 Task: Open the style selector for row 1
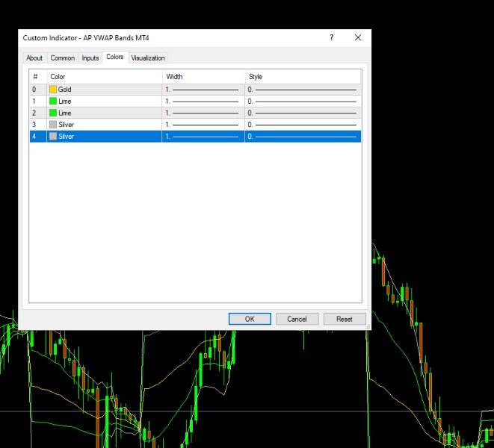pyautogui.click(x=303, y=101)
